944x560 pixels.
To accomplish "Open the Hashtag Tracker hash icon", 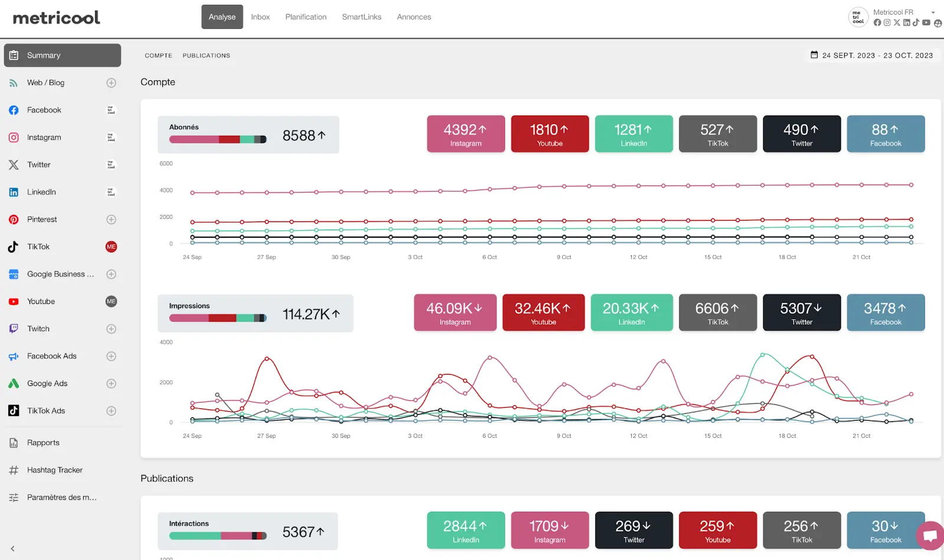I will click(14, 470).
